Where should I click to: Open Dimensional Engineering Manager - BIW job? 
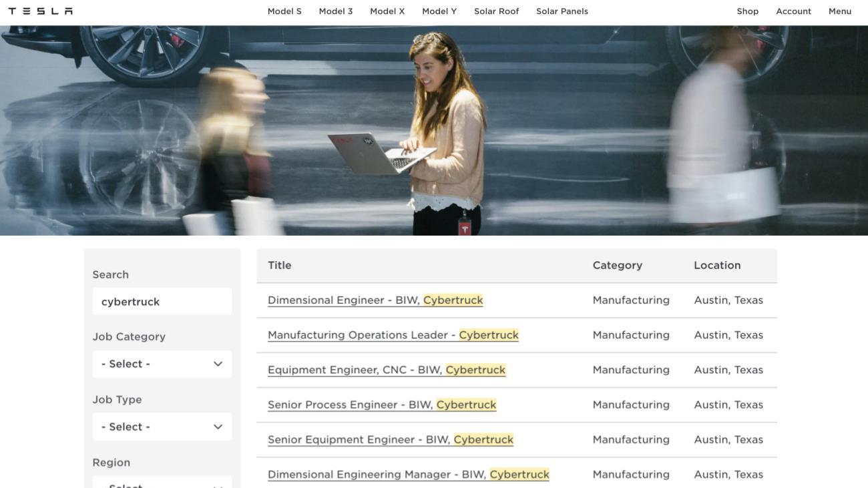click(x=409, y=474)
